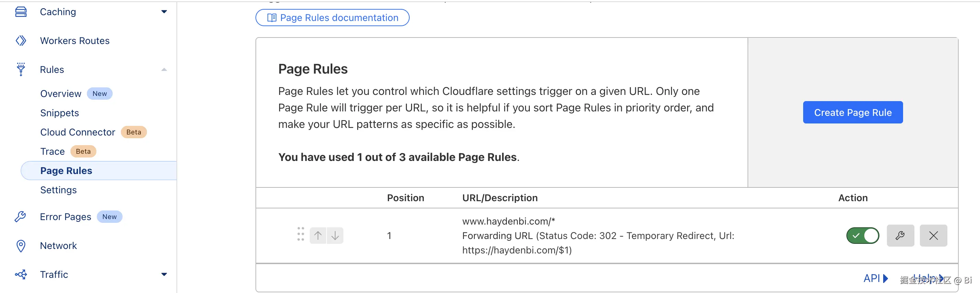
Task: Click the Error Pages wrench icon
Action: [x=20, y=217]
